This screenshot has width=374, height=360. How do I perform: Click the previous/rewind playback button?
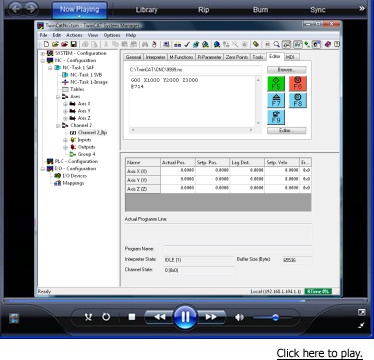[159, 317]
